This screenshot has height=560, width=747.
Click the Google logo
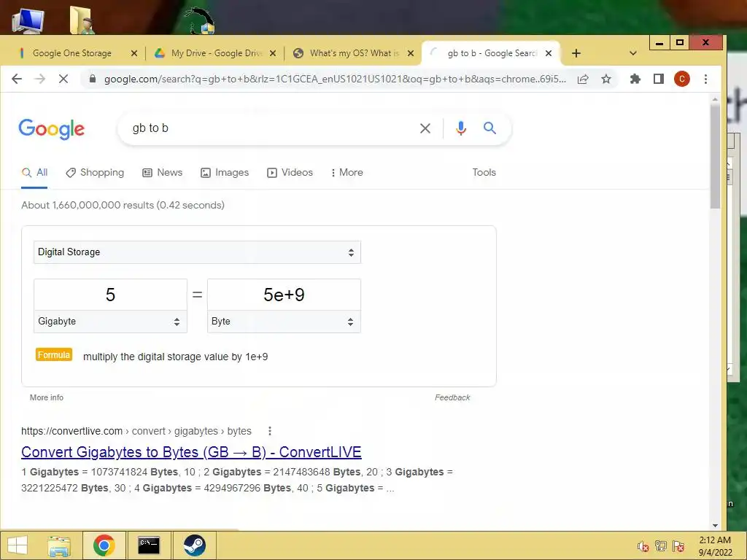[x=52, y=129]
